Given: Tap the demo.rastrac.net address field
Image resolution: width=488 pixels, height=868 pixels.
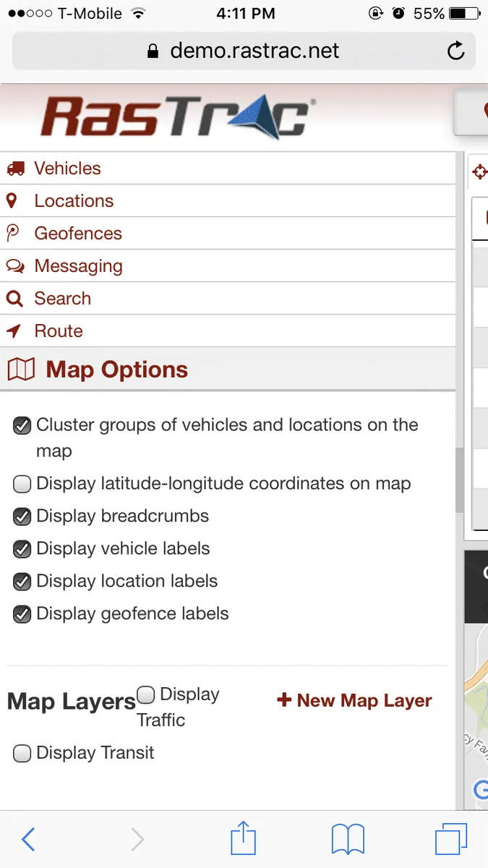Looking at the screenshot, I should 244,51.
